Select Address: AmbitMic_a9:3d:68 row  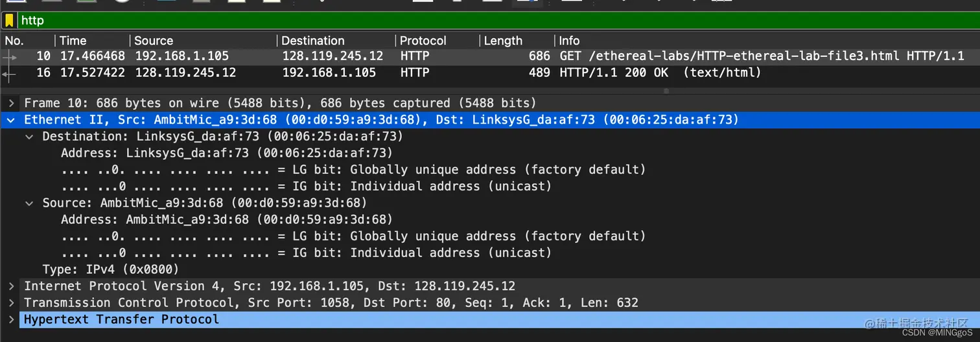[x=227, y=220]
